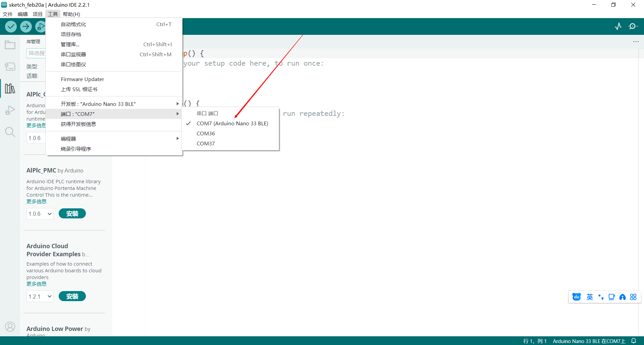Open the 工具 menu
The width and height of the screenshot is (644, 345).
(53, 14)
